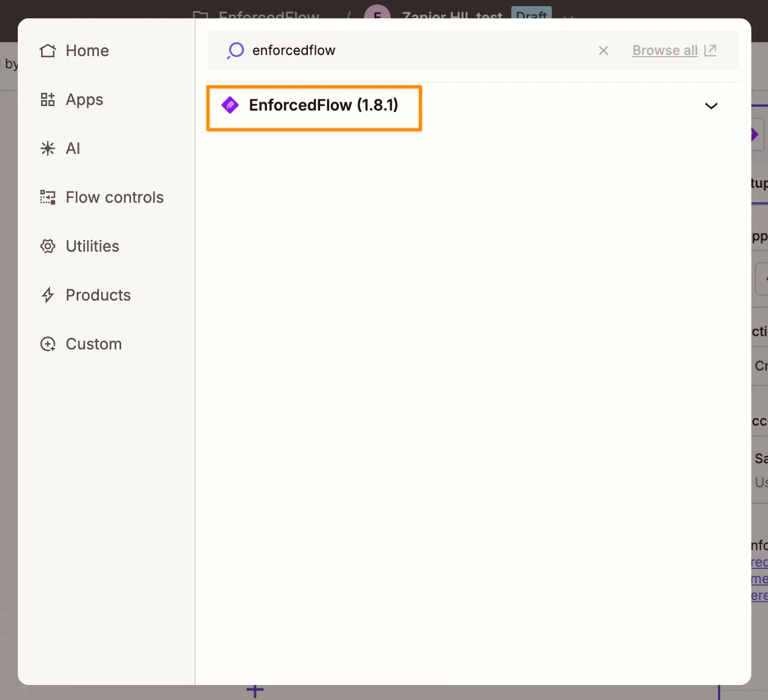Click the Custom plus-circle icon
Image resolution: width=768 pixels, height=700 pixels.
click(x=48, y=344)
